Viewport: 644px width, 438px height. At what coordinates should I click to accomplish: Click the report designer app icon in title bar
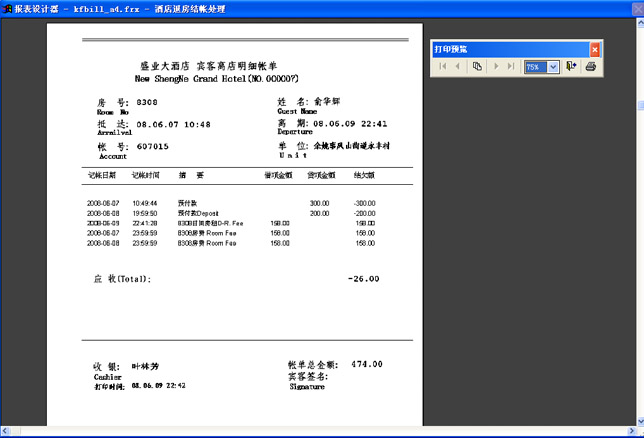(6, 8)
